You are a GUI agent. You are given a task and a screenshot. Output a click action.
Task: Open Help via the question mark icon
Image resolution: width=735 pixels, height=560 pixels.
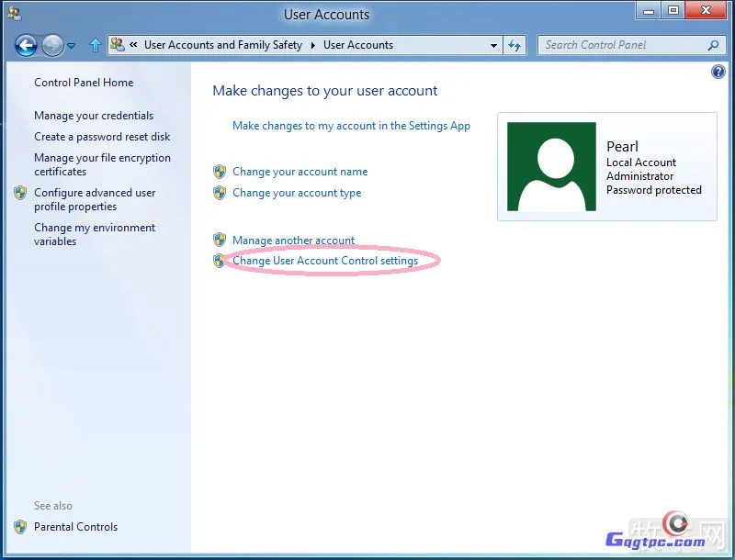point(718,72)
